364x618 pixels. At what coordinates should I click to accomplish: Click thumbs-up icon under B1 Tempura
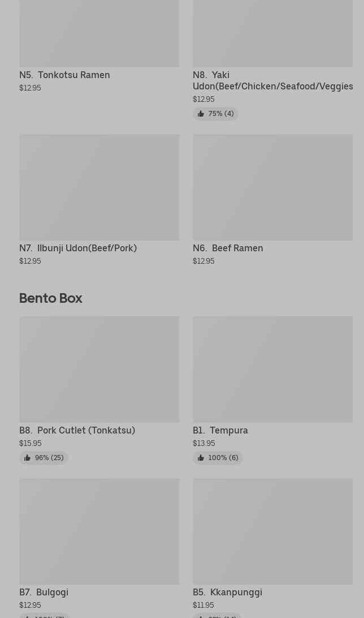point(201,458)
